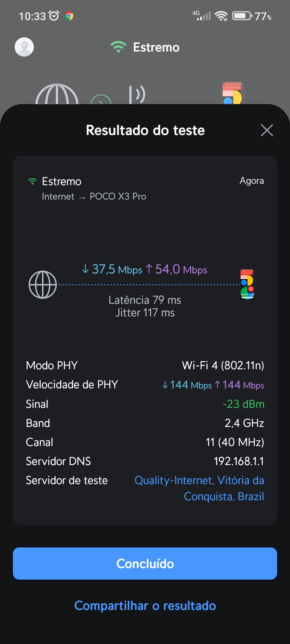Tap the battery icon in status bar
This screenshot has height=644, width=290.
pyautogui.click(x=242, y=16)
